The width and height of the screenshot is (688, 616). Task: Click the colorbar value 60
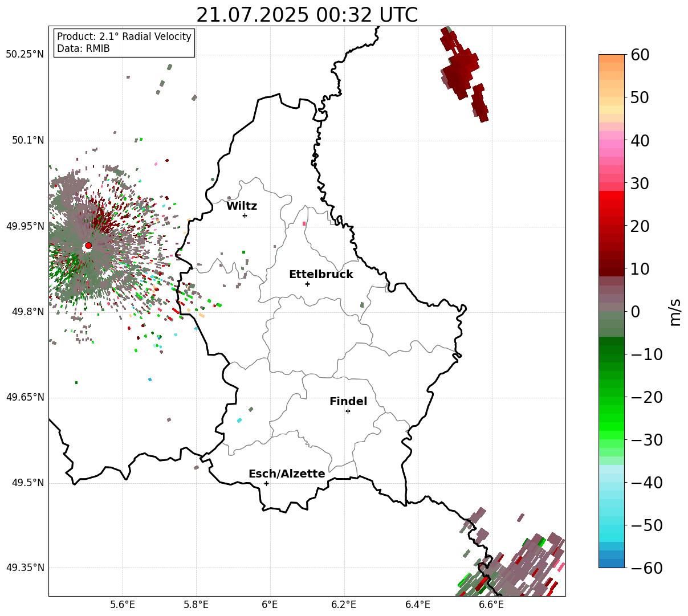pyautogui.click(x=640, y=55)
